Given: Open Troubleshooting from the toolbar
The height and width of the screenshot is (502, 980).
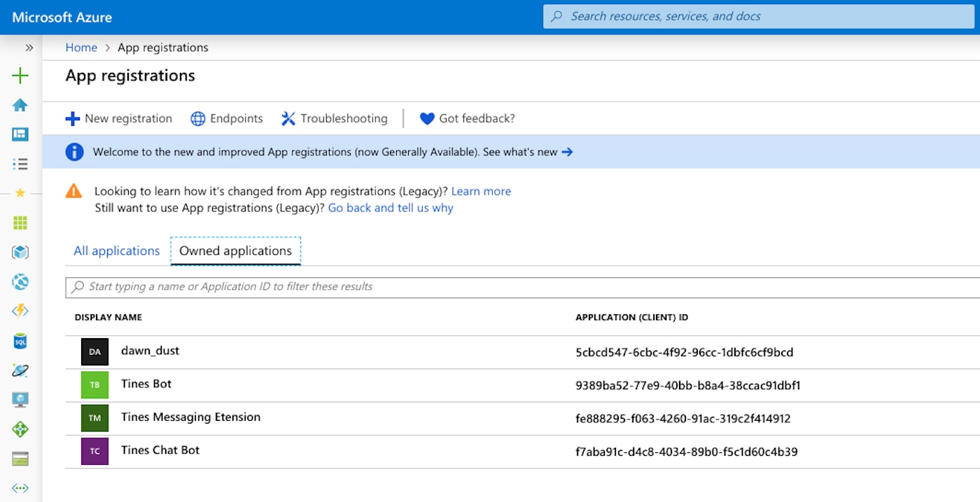Looking at the screenshot, I should (x=335, y=118).
